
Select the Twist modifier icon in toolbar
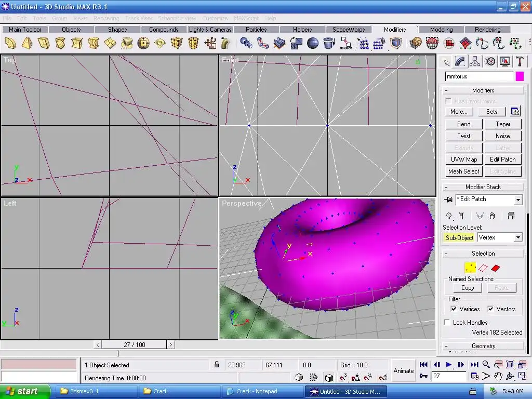click(60, 43)
